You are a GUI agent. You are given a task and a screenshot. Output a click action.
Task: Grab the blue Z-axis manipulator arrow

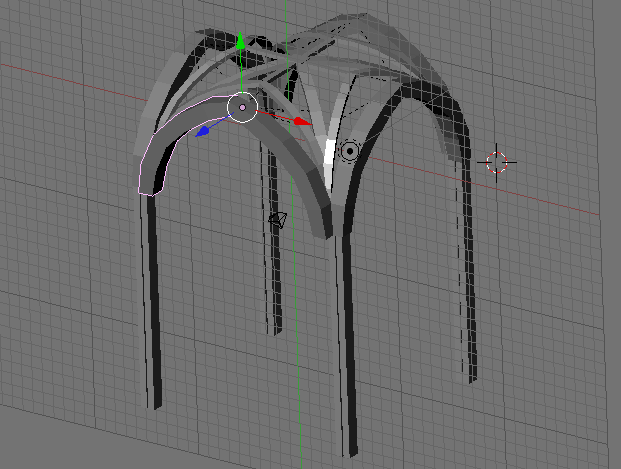click(x=203, y=132)
